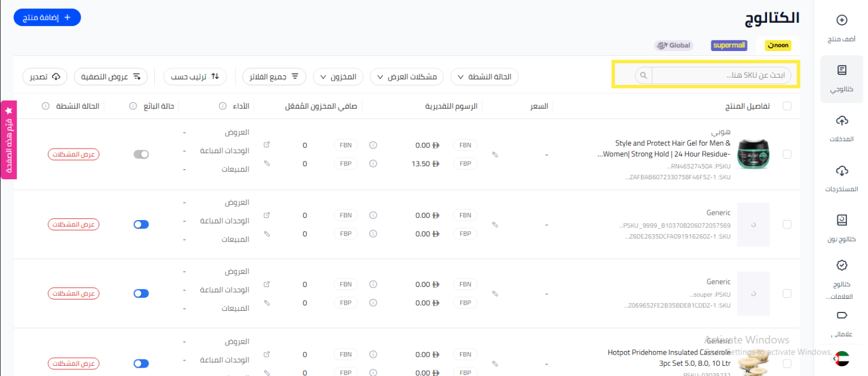Screen dimensions: 868x376
Task: Switch to the supermall tab
Action: click(729, 45)
